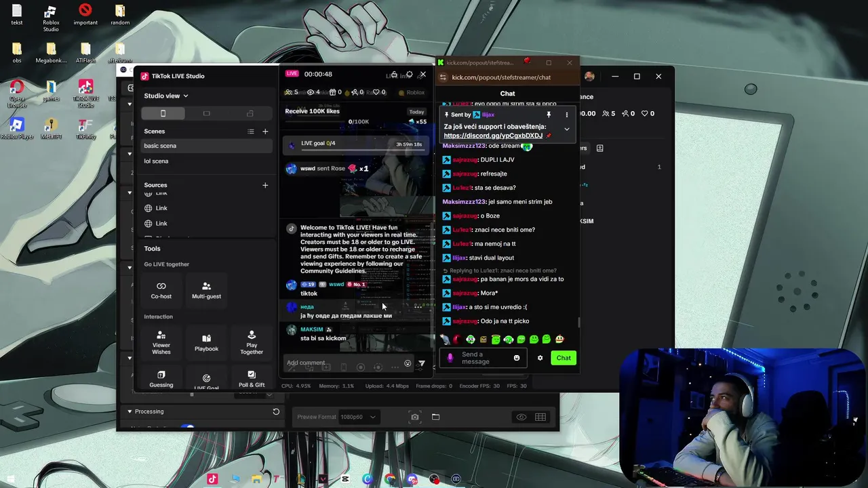This screenshot has width=868, height=488.
Task: Click CapCut icon on the taskbar
Action: tap(345, 479)
